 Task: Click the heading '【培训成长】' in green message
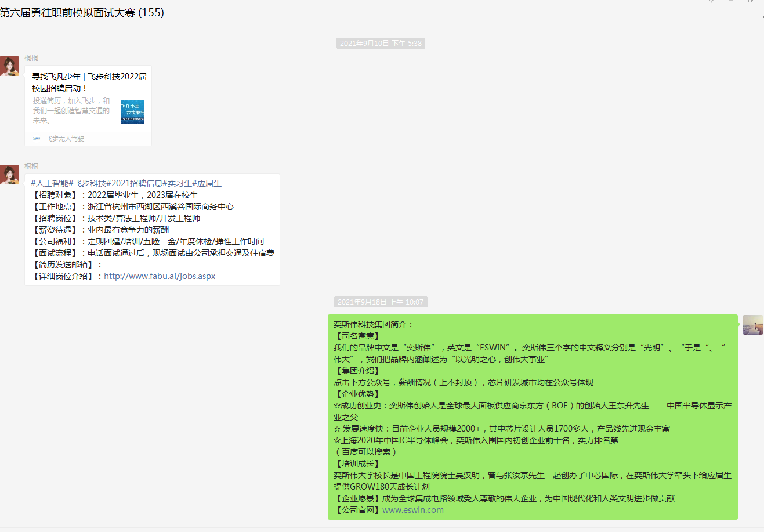(357, 464)
